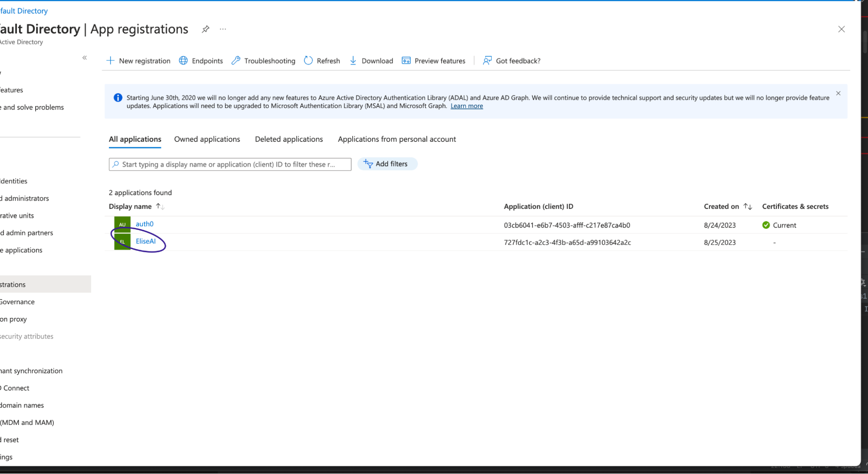Select auth0 client ID 03cb6041 cell

(567, 225)
